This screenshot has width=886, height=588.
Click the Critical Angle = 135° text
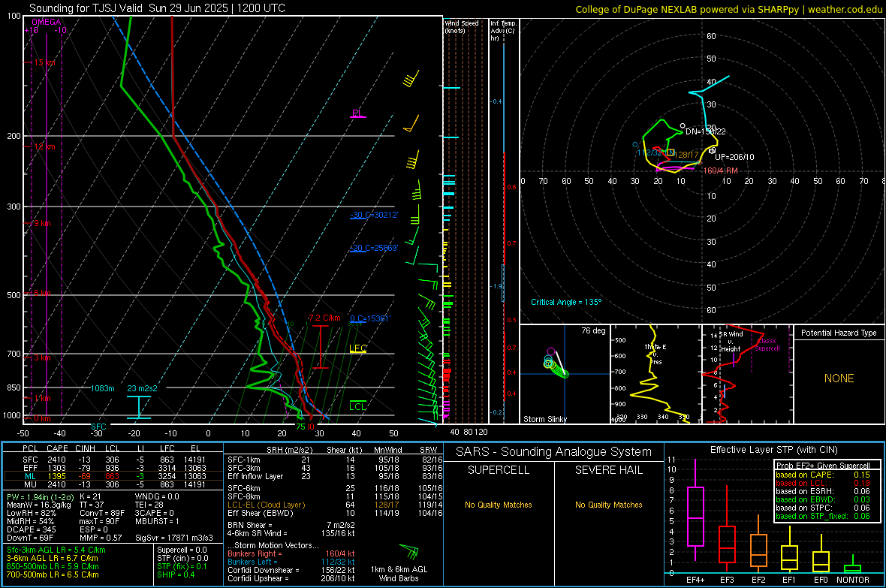pyautogui.click(x=566, y=302)
